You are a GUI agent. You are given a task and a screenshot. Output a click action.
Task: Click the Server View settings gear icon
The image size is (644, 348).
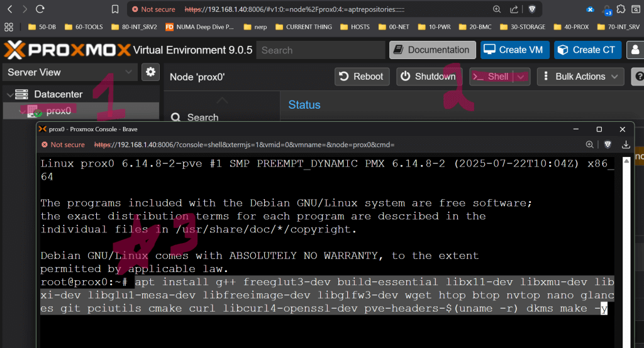tap(150, 72)
